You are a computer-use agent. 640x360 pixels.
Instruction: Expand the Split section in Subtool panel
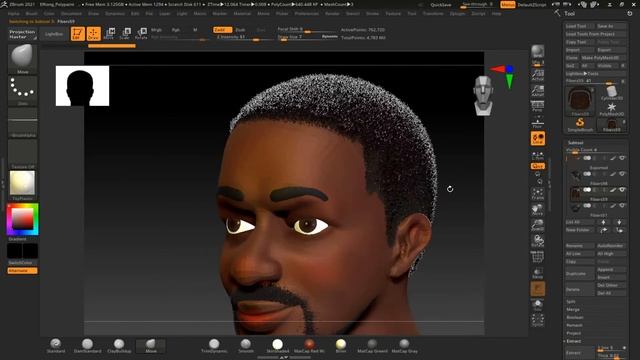571,302
